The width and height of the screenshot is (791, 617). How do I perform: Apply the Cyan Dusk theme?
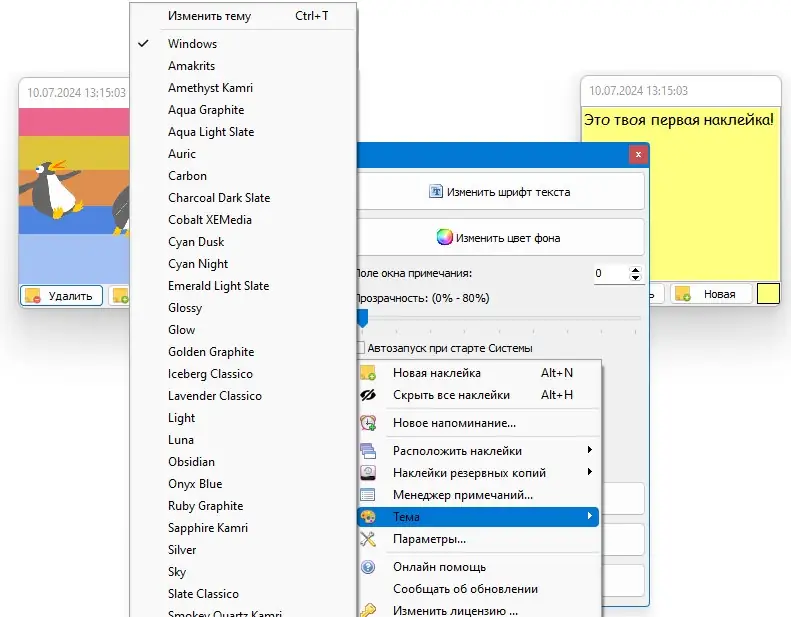pos(243,242)
